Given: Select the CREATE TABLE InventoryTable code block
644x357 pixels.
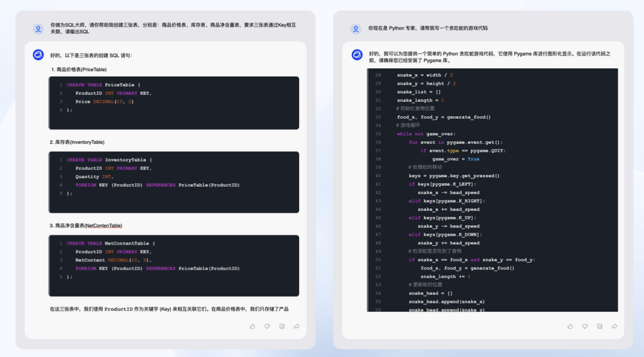Looking at the screenshot, I should [174, 182].
